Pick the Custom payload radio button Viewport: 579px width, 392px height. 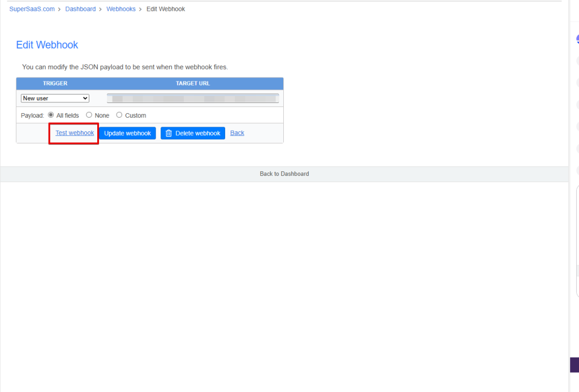click(x=119, y=115)
